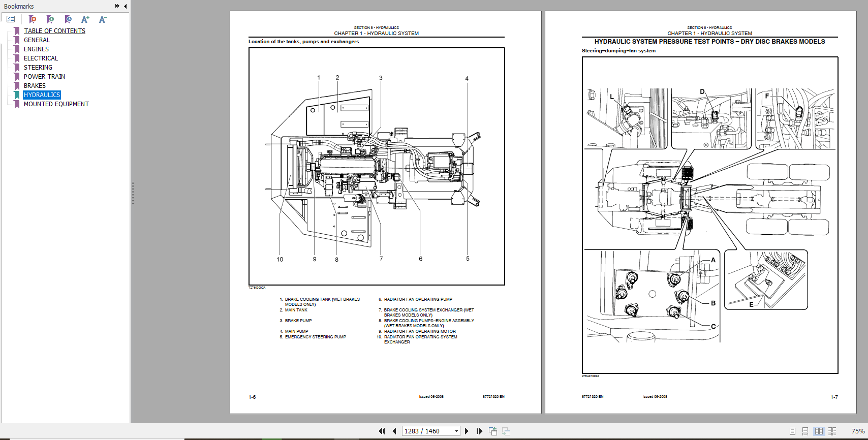Go to the next page
Viewport: 868px width, 440px height.
point(467,431)
